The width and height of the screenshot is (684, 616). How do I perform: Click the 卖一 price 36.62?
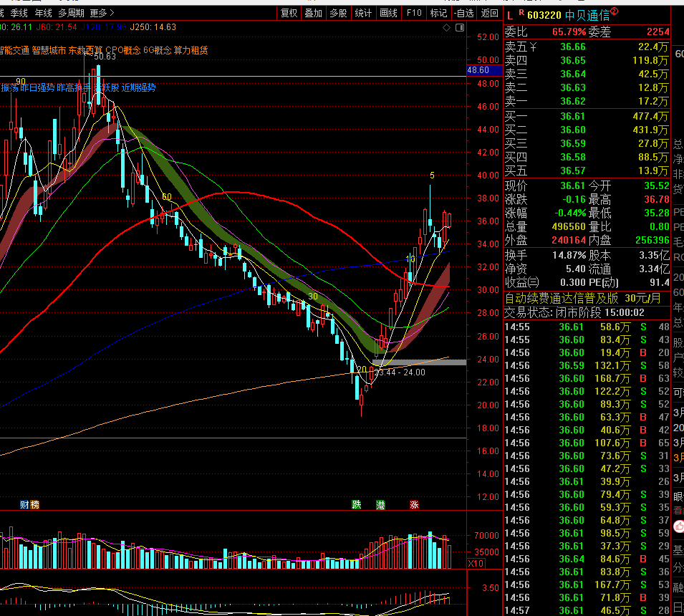573,101
